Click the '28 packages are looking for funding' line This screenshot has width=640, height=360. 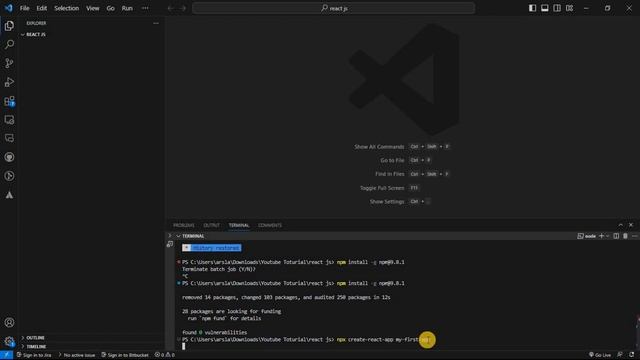(x=231, y=311)
